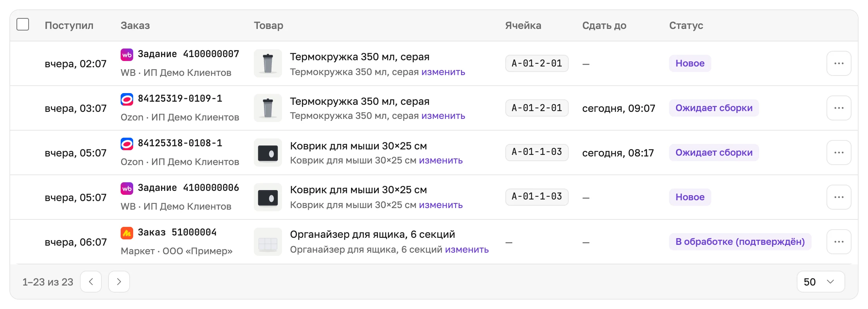Click the Статус column header
The image size is (868, 309).
click(686, 25)
